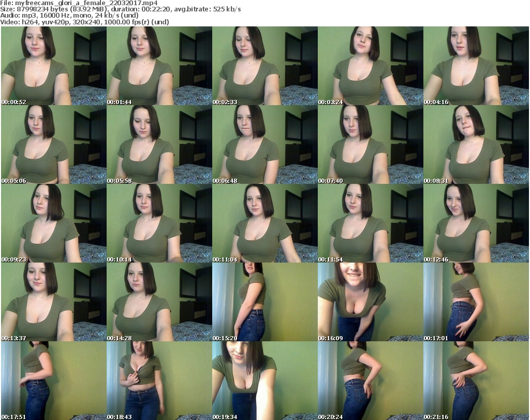Open the 00:08:31 frame
Screen dimensions: 530x420
coord(476,144)
